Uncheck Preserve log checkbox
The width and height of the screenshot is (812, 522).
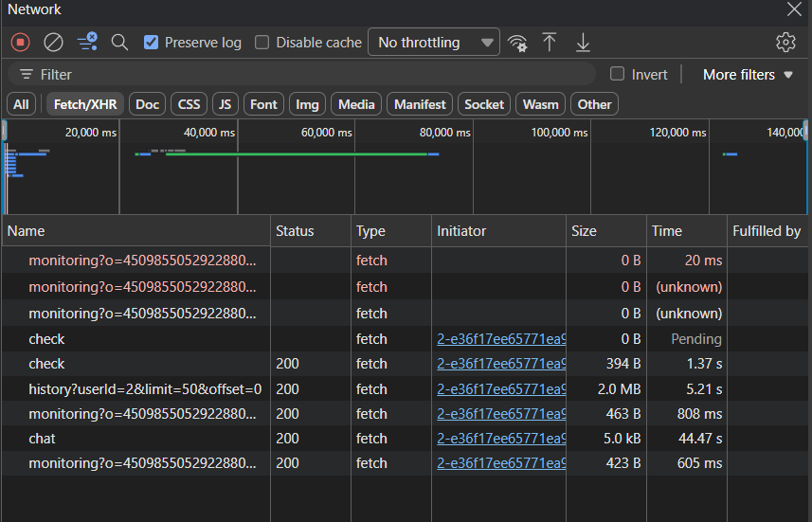point(151,43)
